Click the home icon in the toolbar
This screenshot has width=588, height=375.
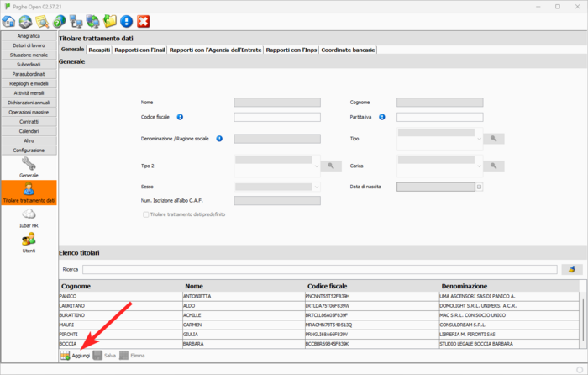(x=8, y=21)
